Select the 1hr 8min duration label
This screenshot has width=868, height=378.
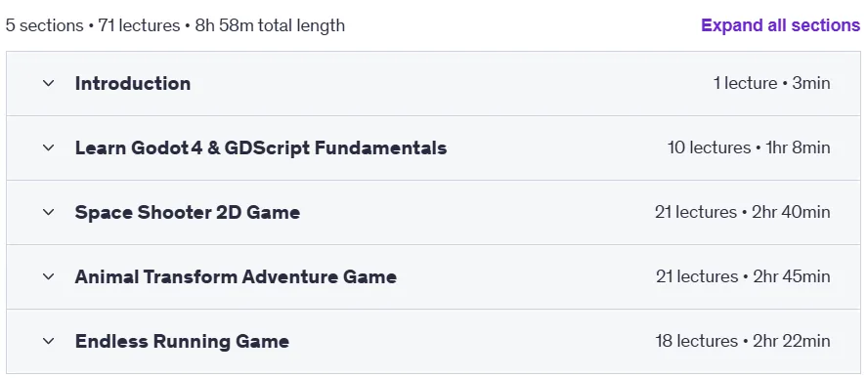coord(798,147)
